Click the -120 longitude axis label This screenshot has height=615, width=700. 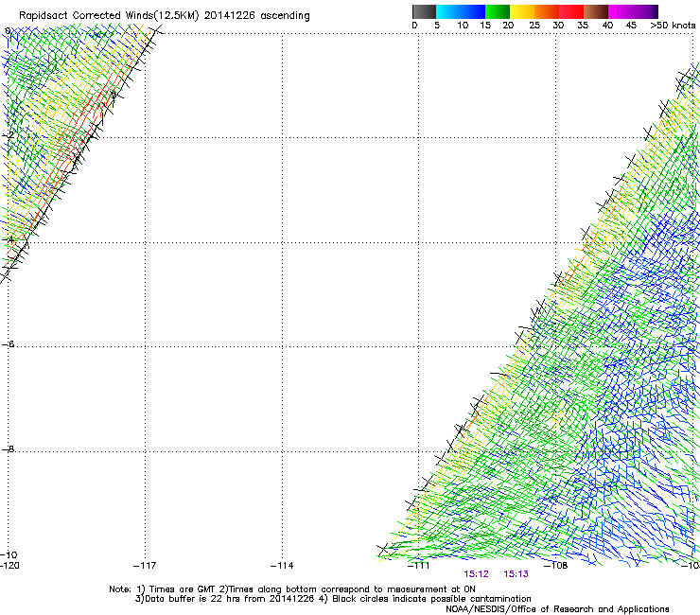click(x=9, y=566)
